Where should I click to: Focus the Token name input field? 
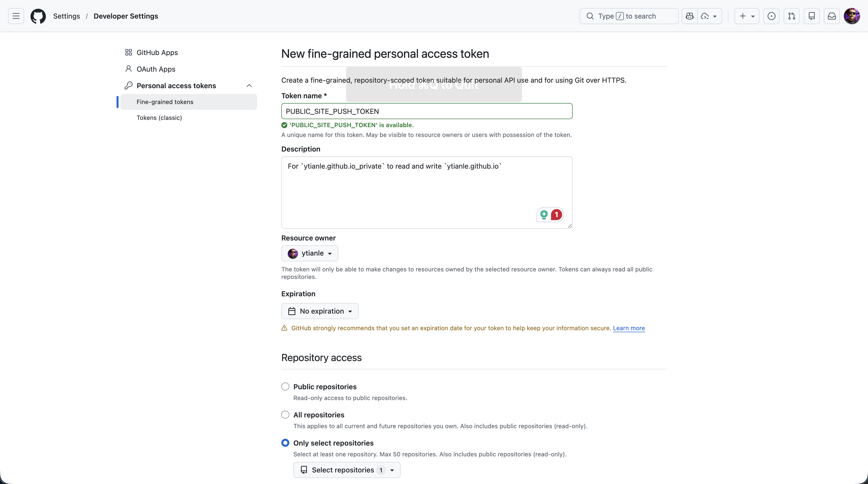tap(426, 111)
